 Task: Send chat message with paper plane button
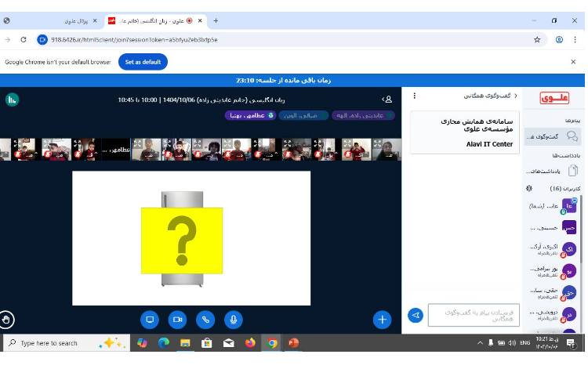416,316
